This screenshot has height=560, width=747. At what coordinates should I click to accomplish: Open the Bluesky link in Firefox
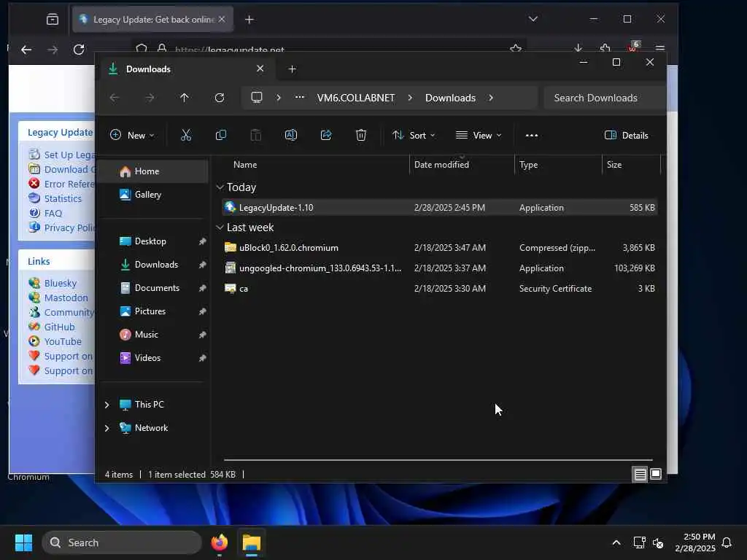tap(61, 284)
